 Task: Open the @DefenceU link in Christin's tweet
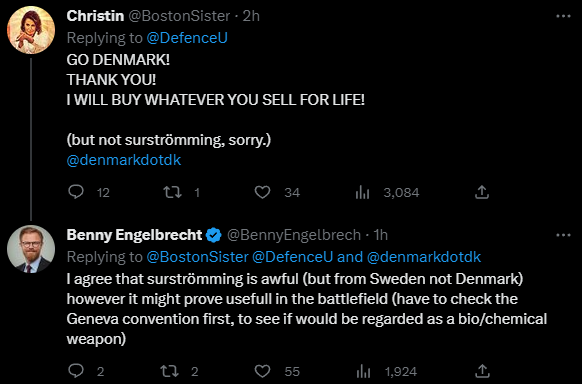(x=187, y=38)
